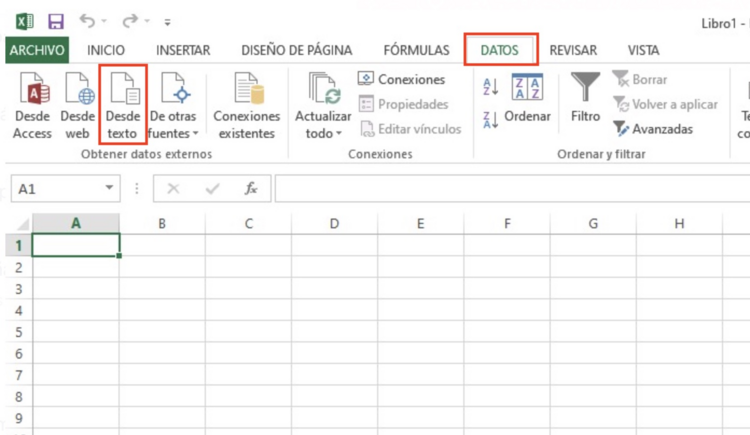Open the Name Box dropdown arrow
This screenshot has height=435, width=750.
click(110, 188)
